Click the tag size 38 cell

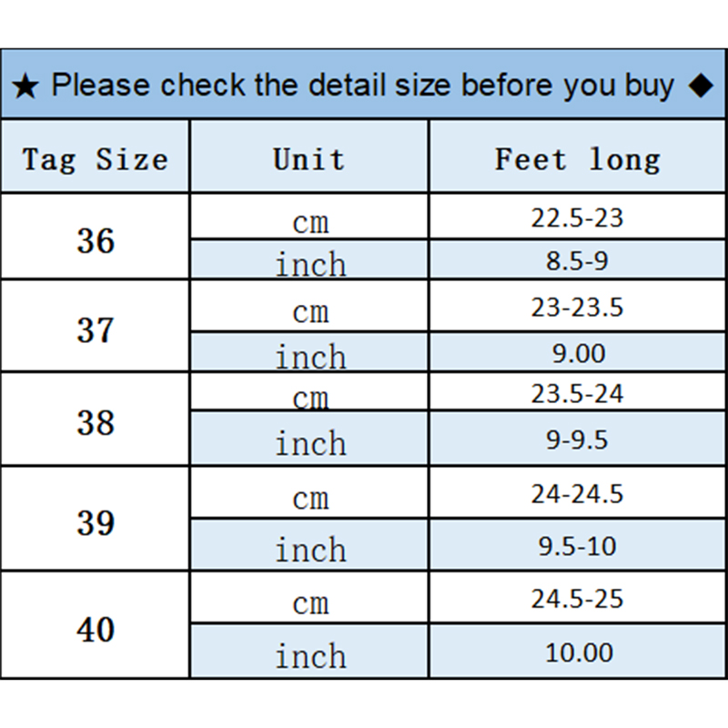point(96,422)
